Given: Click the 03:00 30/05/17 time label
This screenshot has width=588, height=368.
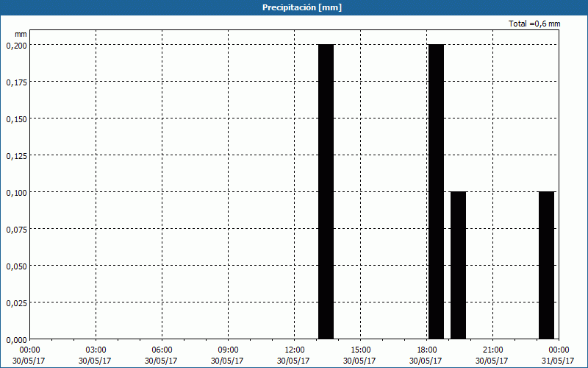Looking at the screenshot, I should click(x=96, y=355).
